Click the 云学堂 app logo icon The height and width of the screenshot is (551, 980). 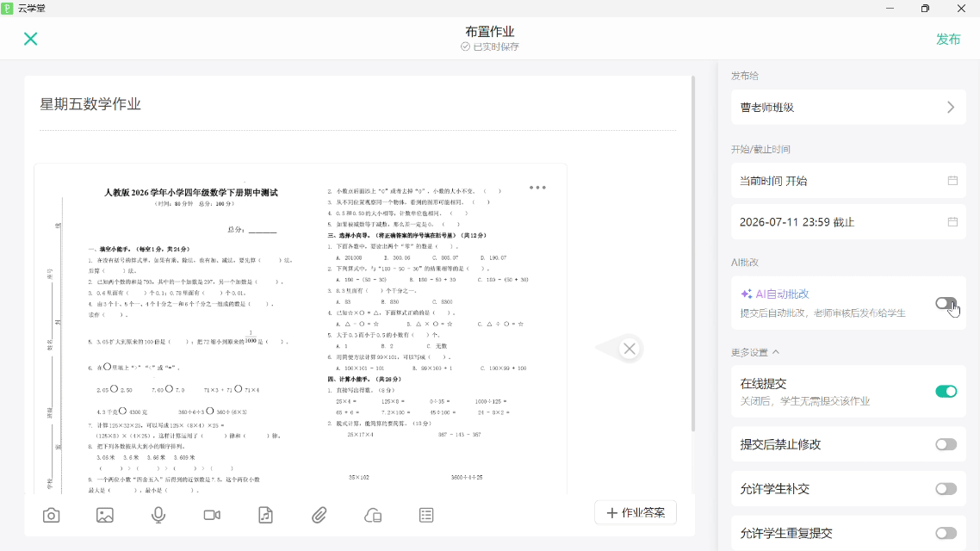coord(7,8)
